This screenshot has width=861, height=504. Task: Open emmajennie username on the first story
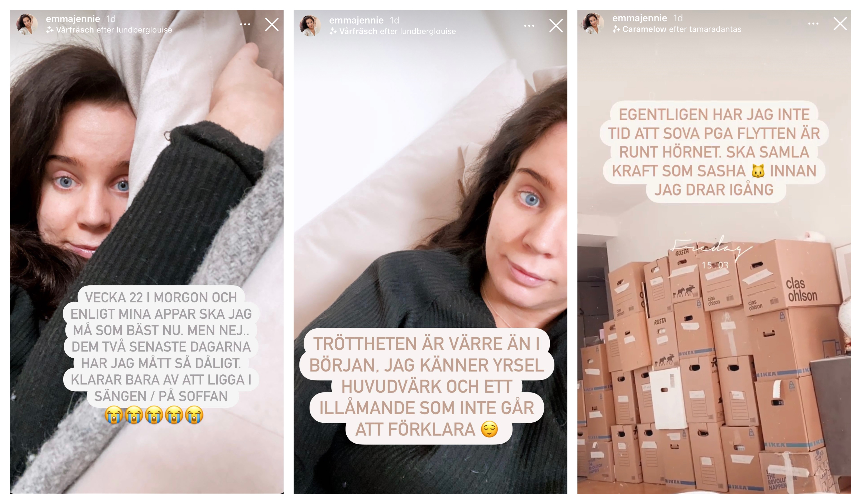click(x=73, y=19)
